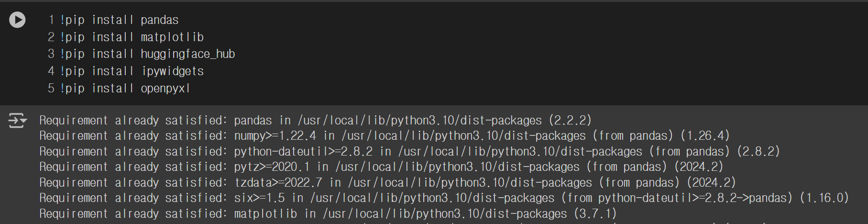Select line number 3 in the code gutter

click(51, 54)
